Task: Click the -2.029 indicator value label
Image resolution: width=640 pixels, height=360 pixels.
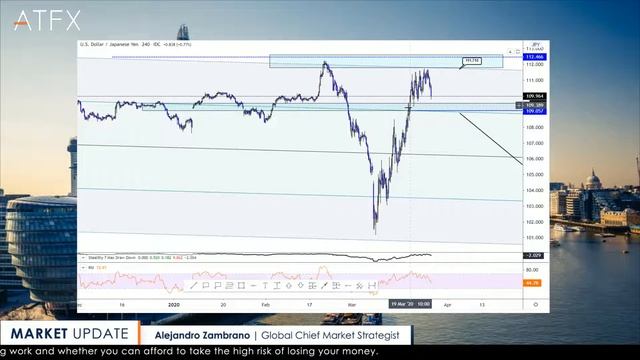Action: [533, 256]
